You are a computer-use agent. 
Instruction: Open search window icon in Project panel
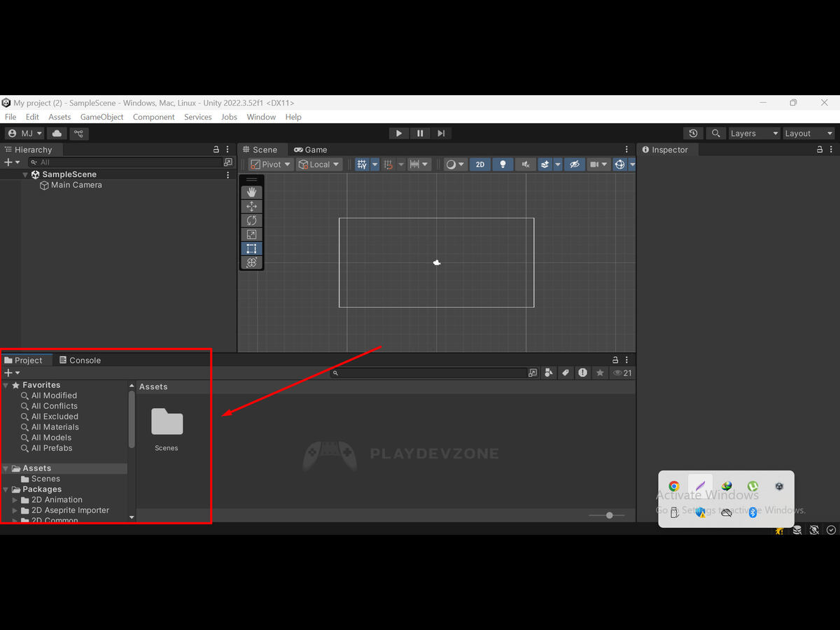point(533,373)
